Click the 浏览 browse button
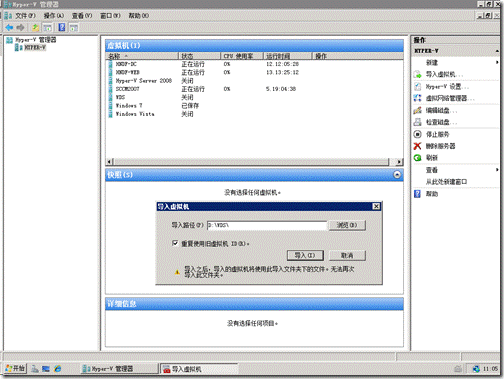This screenshot has height=379, width=504. [347, 225]
